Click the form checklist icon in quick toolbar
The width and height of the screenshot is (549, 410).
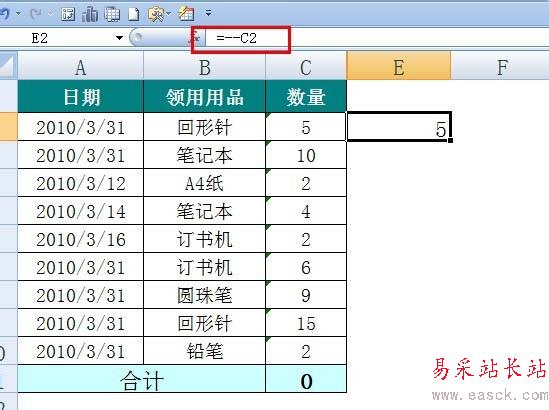[x=68, y=14]
